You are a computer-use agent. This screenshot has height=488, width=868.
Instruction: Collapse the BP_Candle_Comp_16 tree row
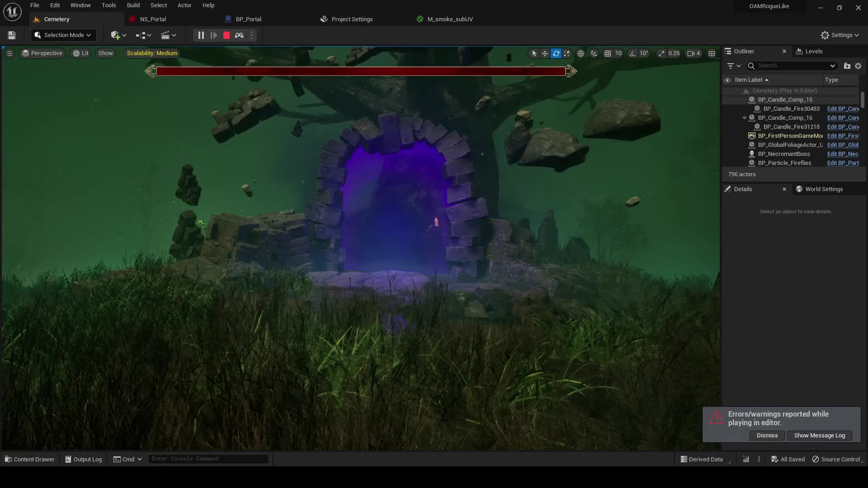(x=745, y=118)
